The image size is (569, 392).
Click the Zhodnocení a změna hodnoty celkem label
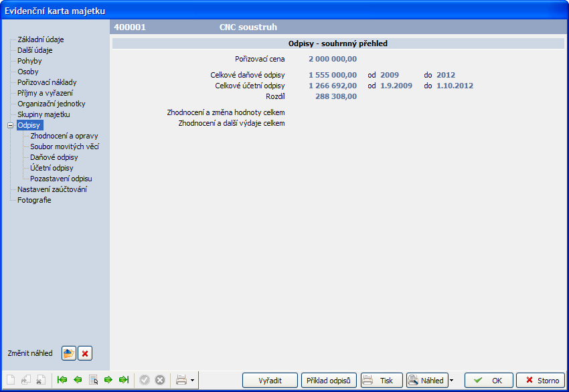coord(226,112)
